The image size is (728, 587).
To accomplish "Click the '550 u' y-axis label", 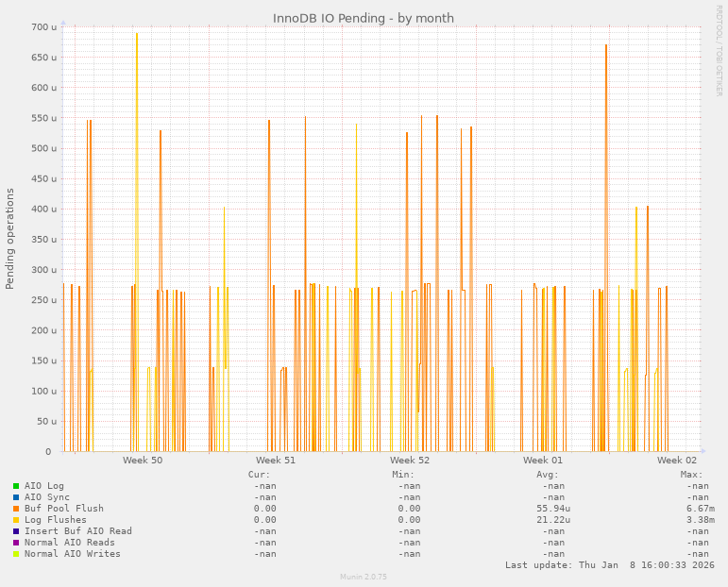I will click(x=44, y=118).
